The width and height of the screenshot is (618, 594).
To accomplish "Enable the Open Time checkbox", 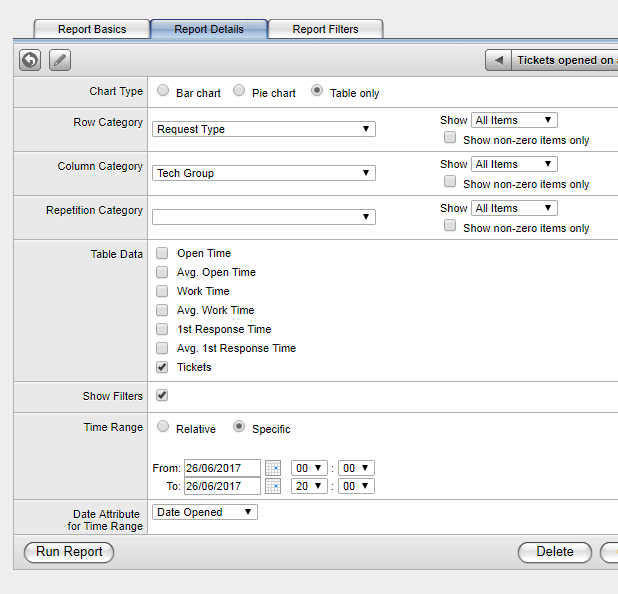I will click(x=162, y=253).
